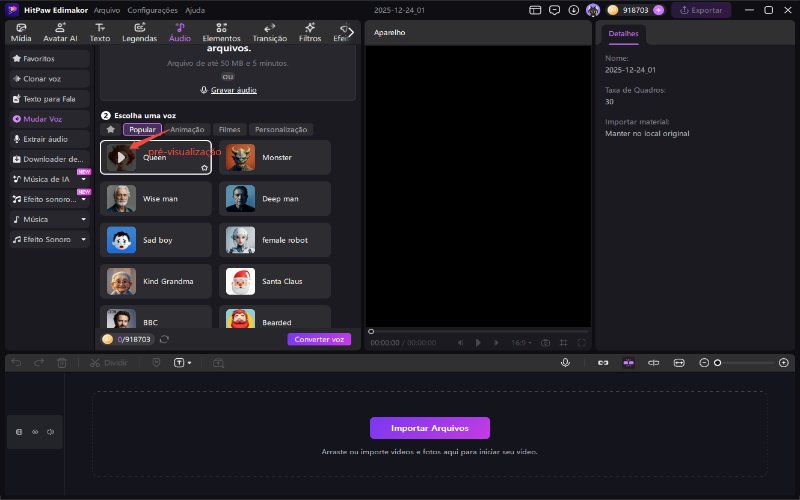The image size is (800, 500).
Task: Click the layout switch icon in title bar
Action: point(535,10)
